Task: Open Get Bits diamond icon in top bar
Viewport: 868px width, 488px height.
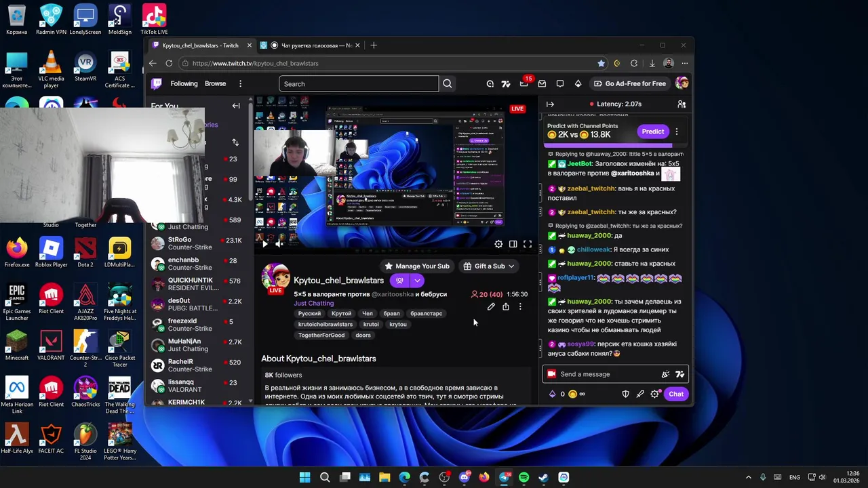Action: coord(578,83)
